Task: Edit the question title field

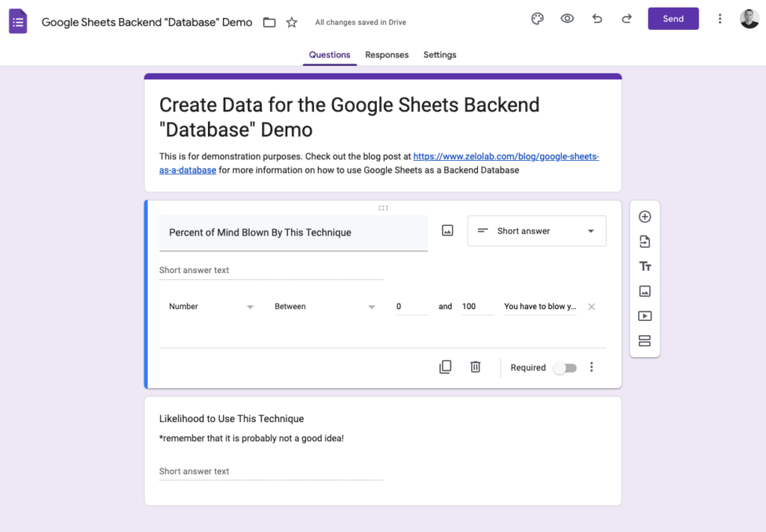Action: point(293,233)
